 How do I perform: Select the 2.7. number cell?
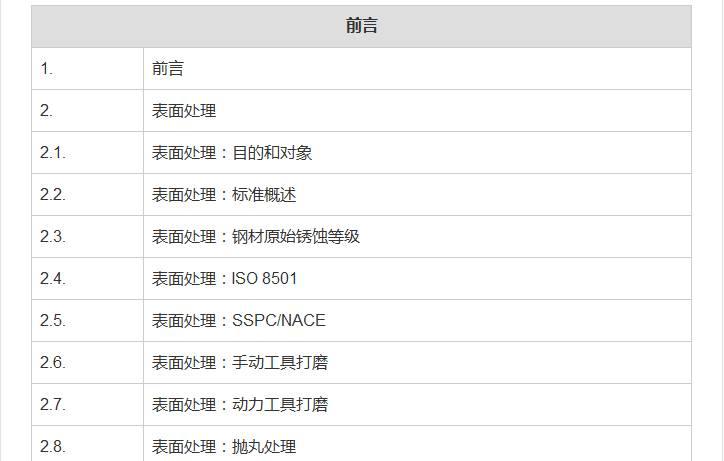pos(53,405)
